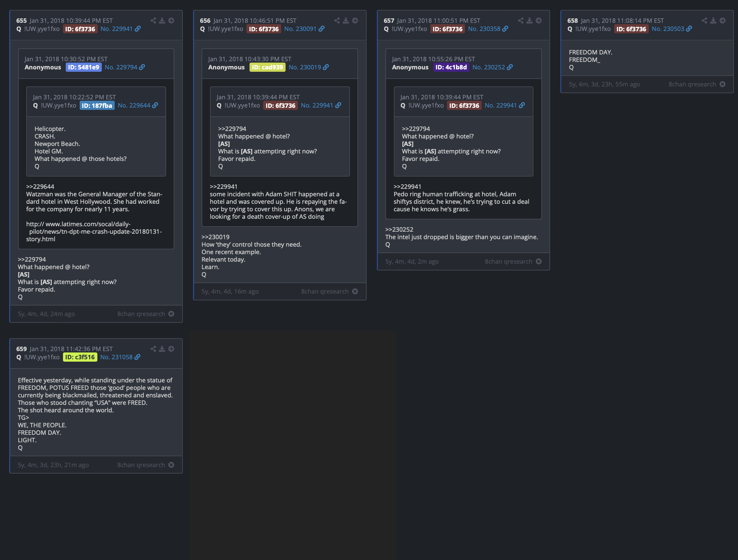This screenshot has height=560, width=738.
Task: Click the share icon on post 657
Action: [521, 20]
